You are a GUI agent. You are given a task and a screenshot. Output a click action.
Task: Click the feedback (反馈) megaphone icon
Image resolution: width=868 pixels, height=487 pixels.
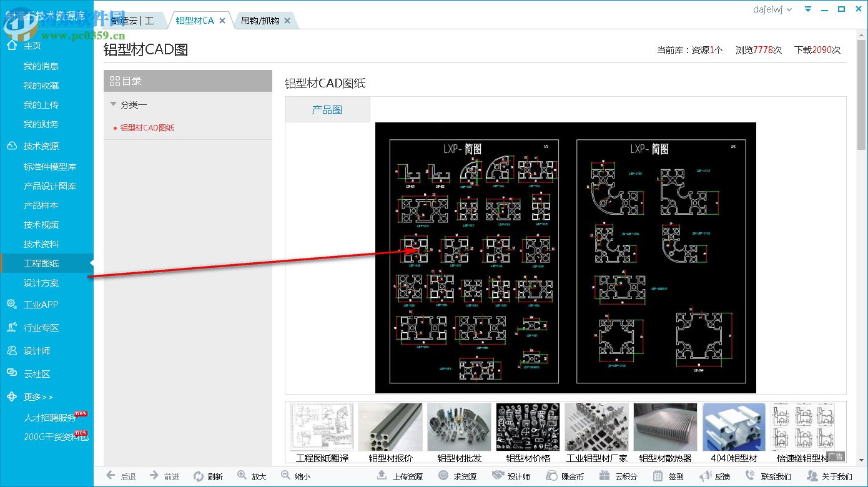click(x=704, y=476)
